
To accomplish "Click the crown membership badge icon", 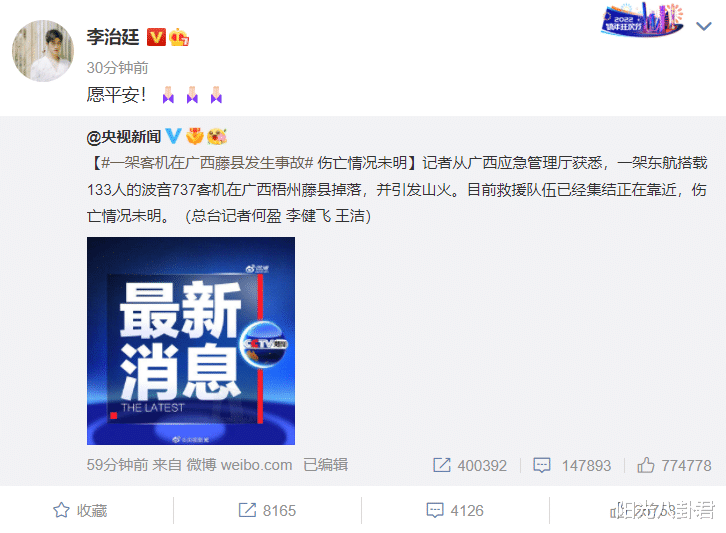I will 179,37.
